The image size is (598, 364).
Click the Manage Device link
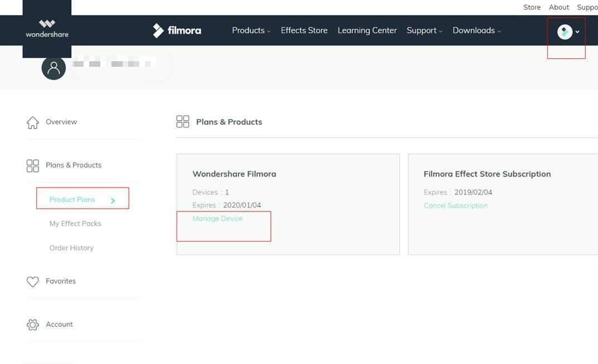click(x=217, y=218)
